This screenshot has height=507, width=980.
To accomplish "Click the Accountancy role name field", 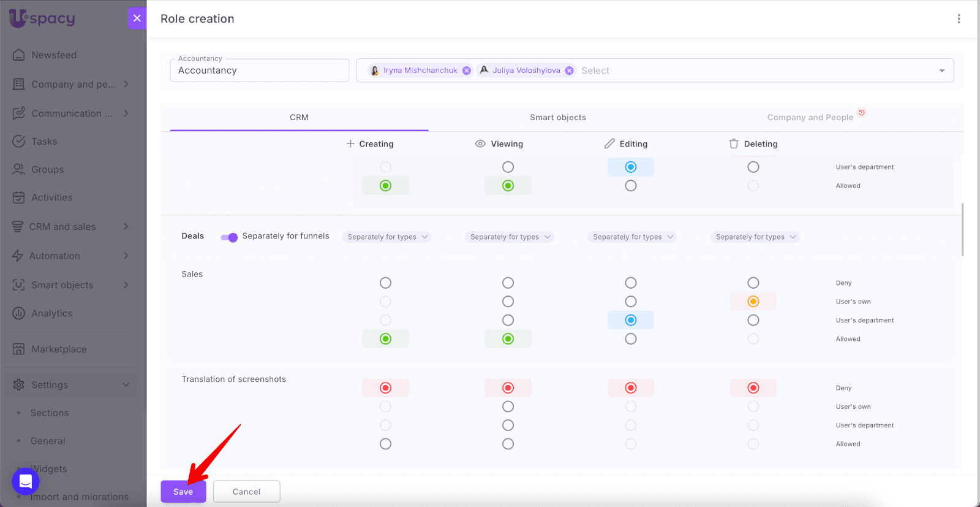I will [259, 71].
